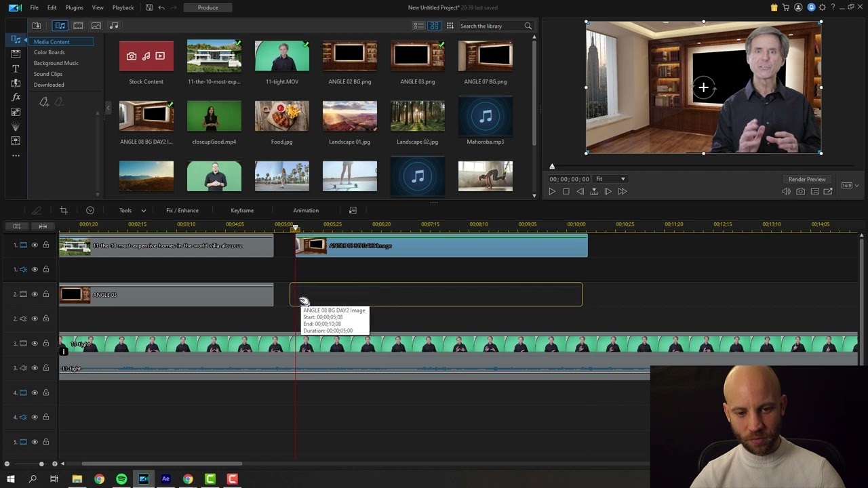Open preview display options icon
The image size is (868, 488).
[x=814, y=192]
